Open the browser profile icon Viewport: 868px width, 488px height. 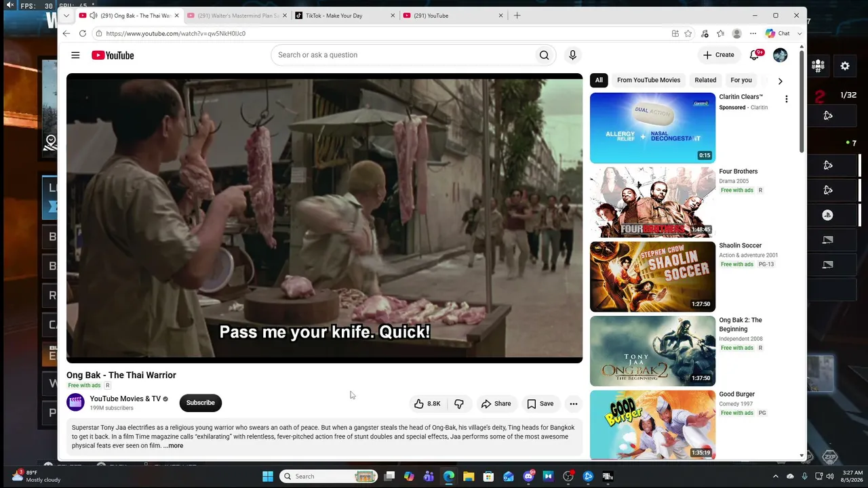point(736,33)
